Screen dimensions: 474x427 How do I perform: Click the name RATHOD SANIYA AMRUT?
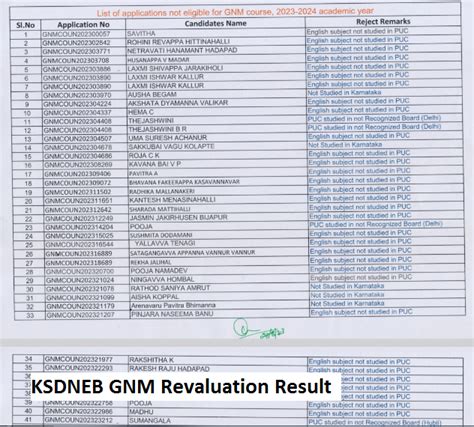tap(170, 288)
